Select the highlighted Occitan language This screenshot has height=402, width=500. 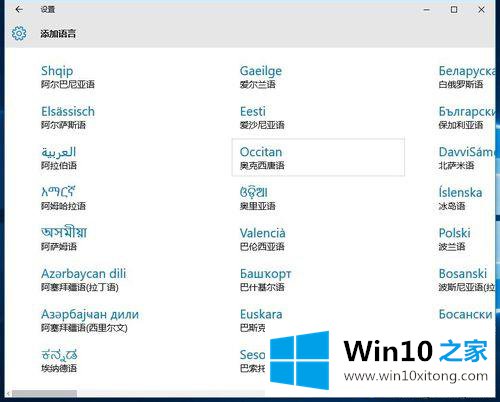click(318, 157)
